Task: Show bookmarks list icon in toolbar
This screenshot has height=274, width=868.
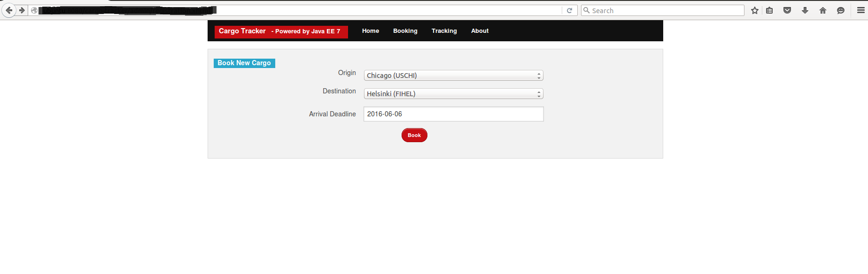Action: [769, 10]
